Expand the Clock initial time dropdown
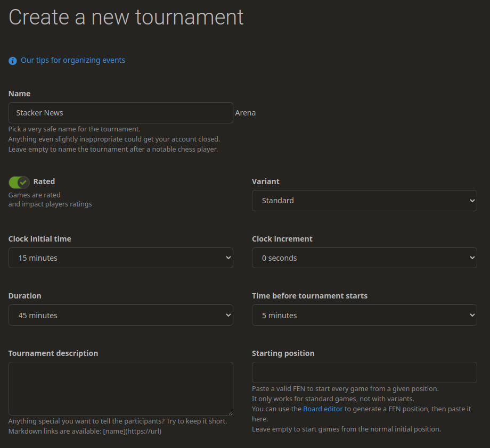The height and width of the screenshot is (448, 490). coord(120,258)
